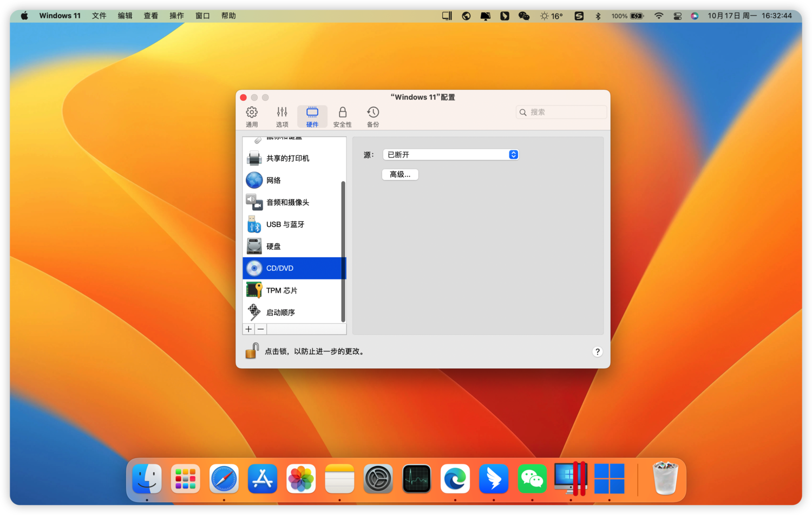Select CD/DVD in the hardware list
The width and height of the screenshot is (812, 515).
(x=294, y=268)
